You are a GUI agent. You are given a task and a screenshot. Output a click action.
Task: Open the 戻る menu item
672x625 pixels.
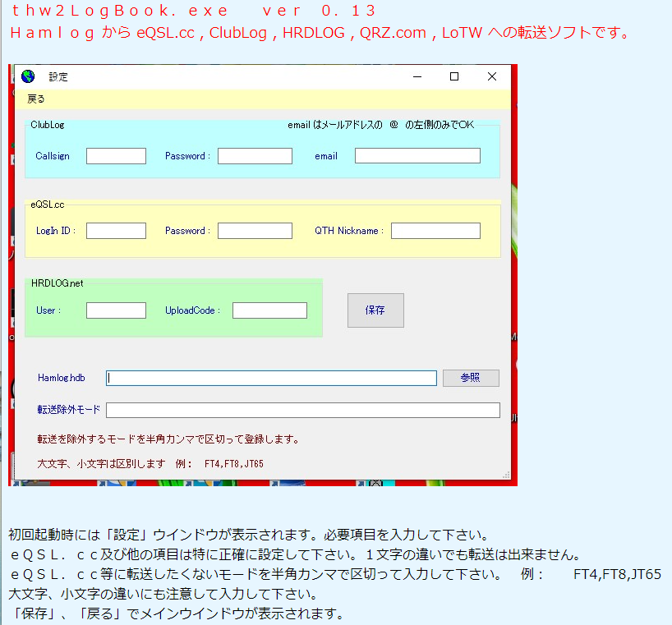(36, 99)
